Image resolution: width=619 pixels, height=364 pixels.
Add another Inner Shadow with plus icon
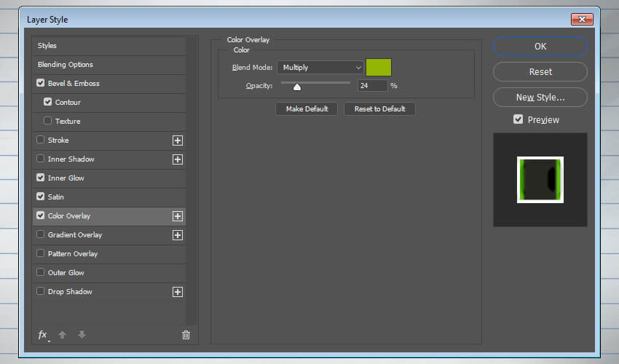178,159
